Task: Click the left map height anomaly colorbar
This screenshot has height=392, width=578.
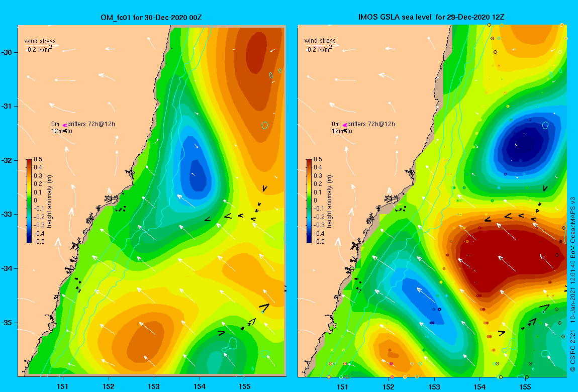Action: pyautogui.click(x=29, y=201)
